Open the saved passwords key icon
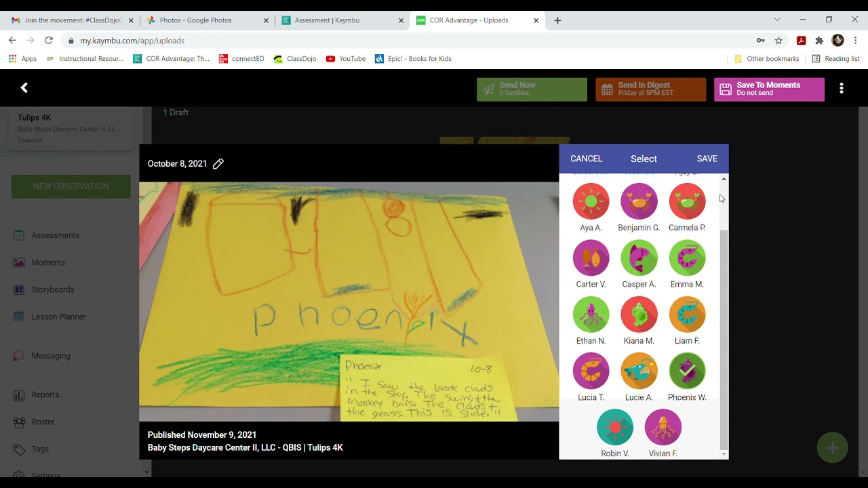Screen dimensions: 868x488 (x=761, y=41)
